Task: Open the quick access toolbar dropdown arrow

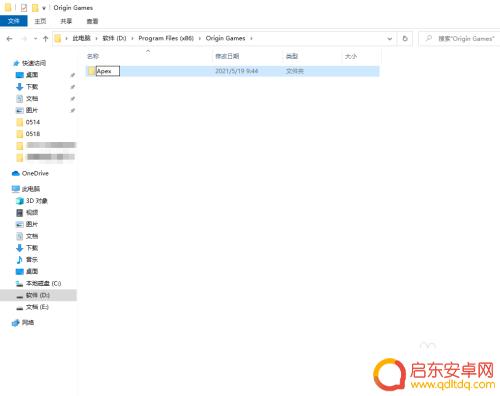Action: point(44,8)
